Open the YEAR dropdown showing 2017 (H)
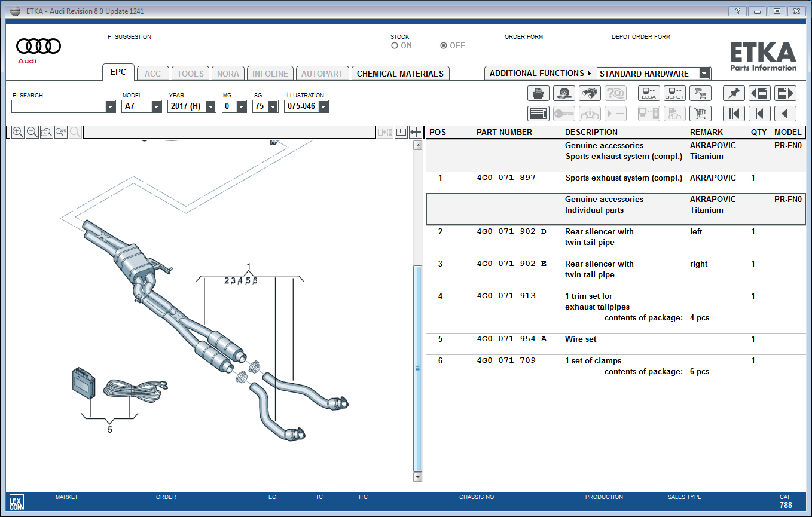This screenshot has height=517, width=812. click(211, 106)
